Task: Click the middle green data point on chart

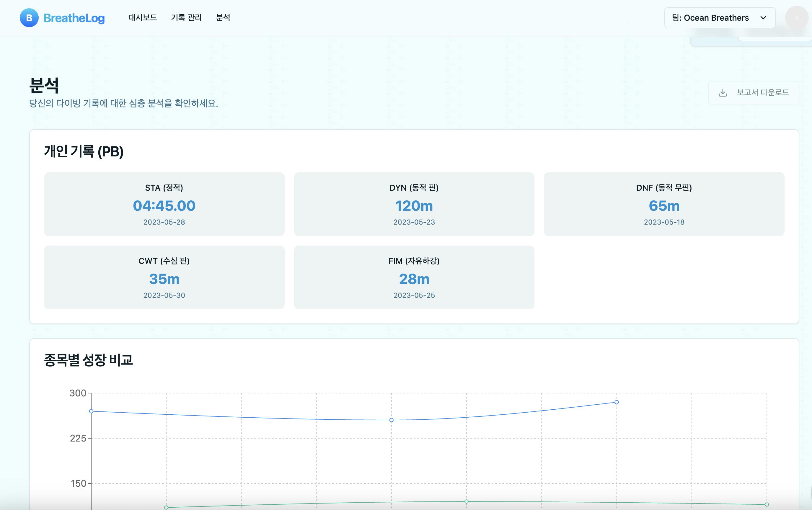Action: (466, 501)
